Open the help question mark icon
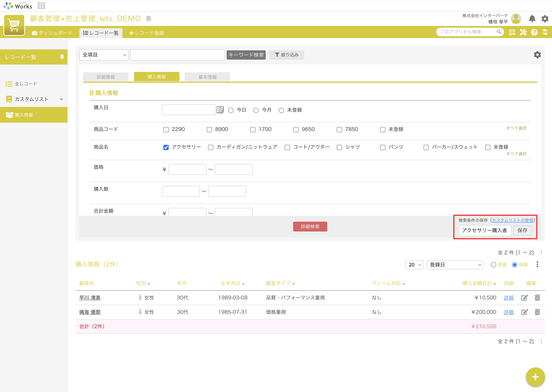 click(x=534, y=32)
